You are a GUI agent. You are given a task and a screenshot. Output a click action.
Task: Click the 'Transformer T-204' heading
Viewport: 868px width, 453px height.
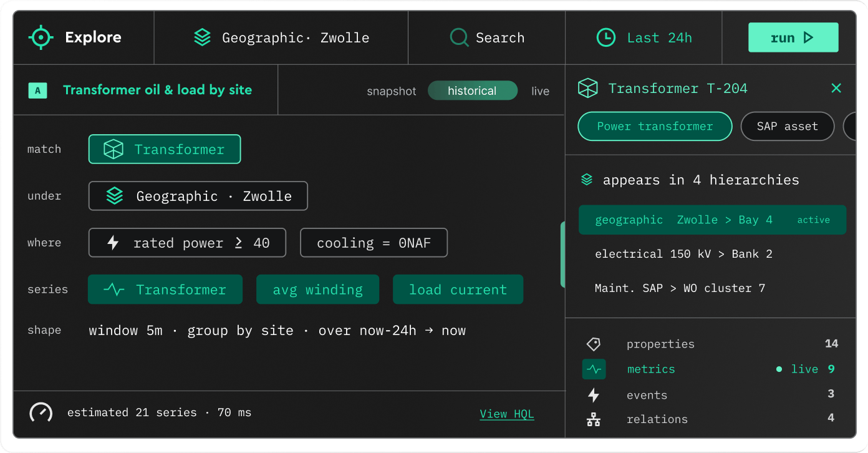pos(678,89)
